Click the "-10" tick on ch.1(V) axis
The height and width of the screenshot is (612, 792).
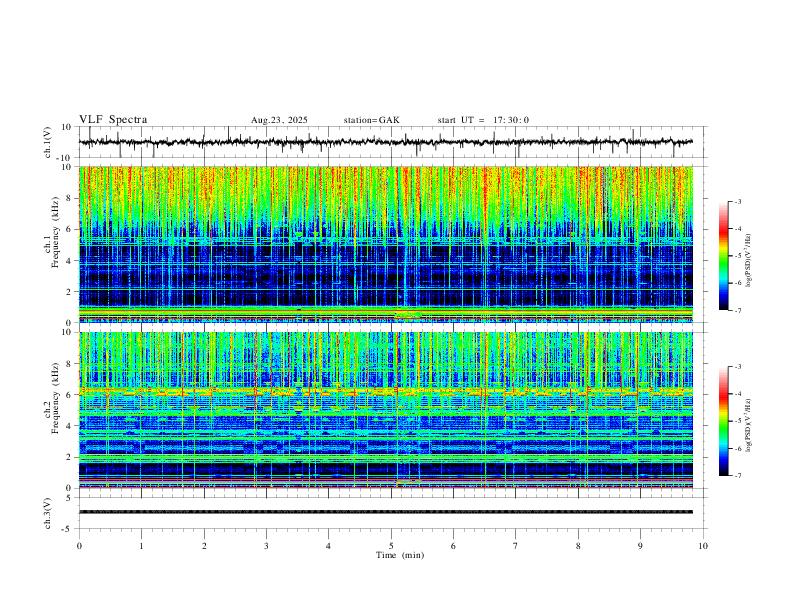click(x=66, y=158)
